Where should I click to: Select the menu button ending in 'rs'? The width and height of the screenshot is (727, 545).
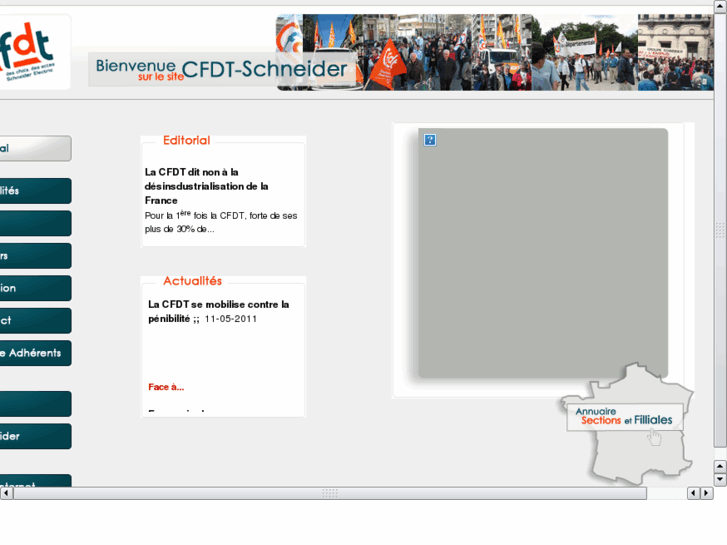(x=35, y=256)
